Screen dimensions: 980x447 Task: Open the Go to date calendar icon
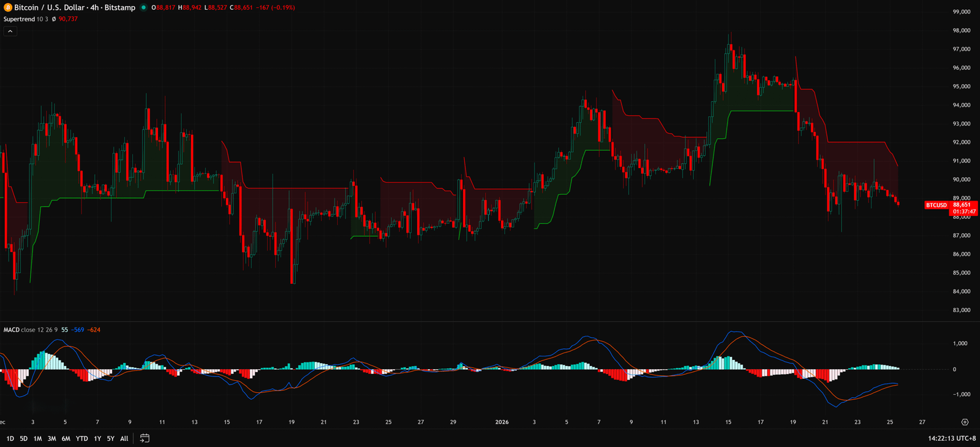tap(145, 438)
